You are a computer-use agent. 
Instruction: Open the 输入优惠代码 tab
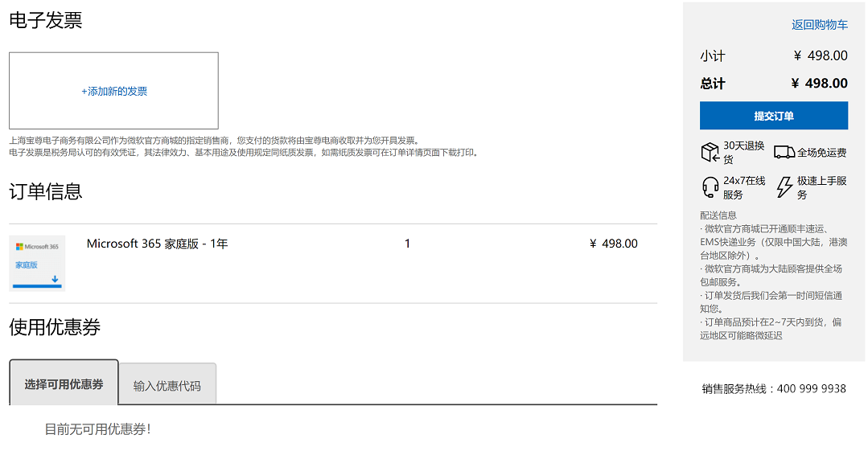(x=167, y=385)
